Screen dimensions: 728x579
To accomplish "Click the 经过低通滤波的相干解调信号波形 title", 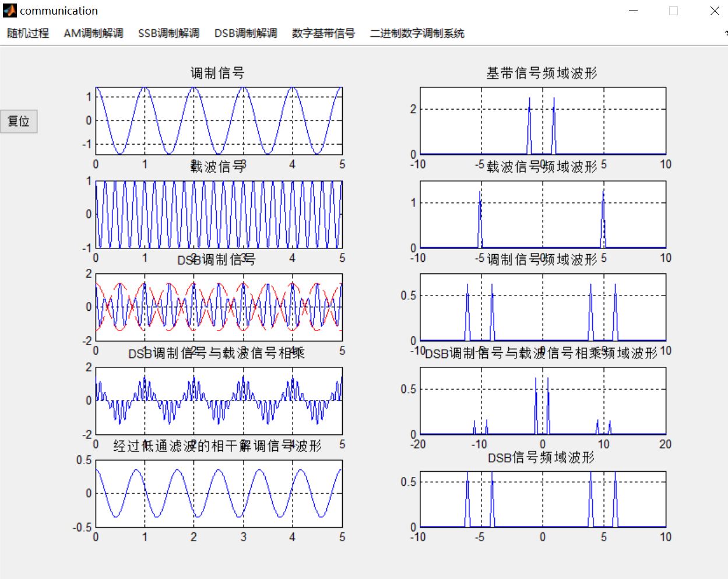I will (217, 446).
